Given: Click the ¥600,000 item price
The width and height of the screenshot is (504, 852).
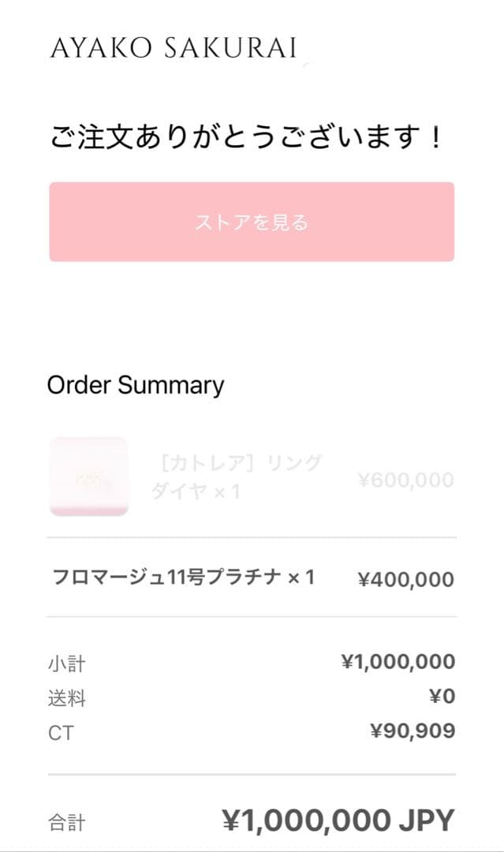Looking at the screenshot, I should [x=406, y=480].
